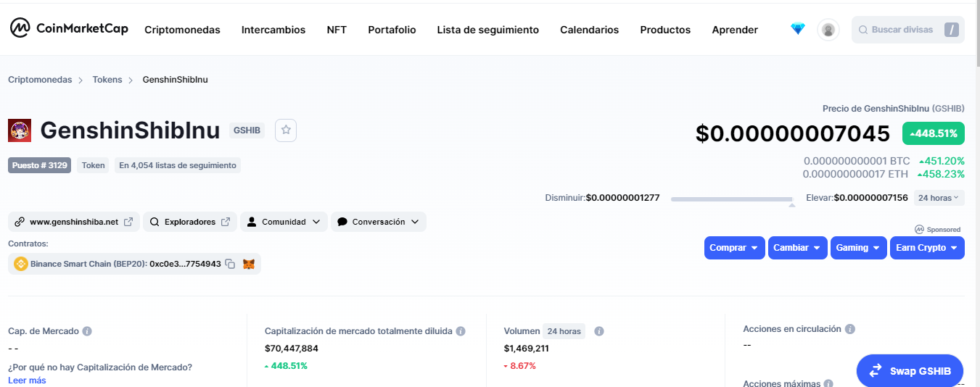The width and height of the screenshot is (980, 387).
Task: Copy the BEP20 contract address
Action: (230, 264)
